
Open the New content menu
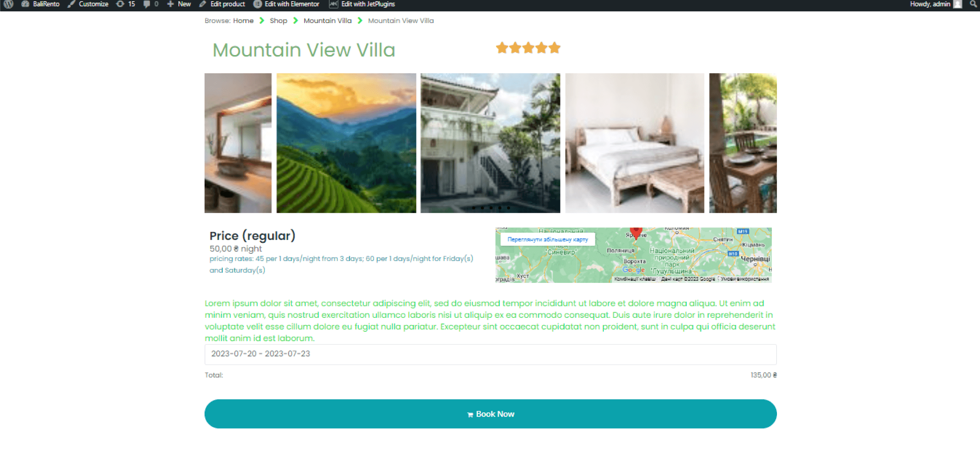(x=179, y=4)
